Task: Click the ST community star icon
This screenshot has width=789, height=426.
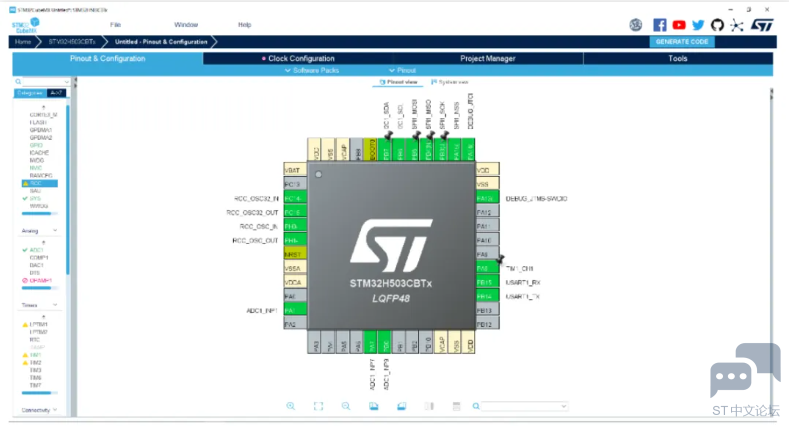Action: [737, 25]
